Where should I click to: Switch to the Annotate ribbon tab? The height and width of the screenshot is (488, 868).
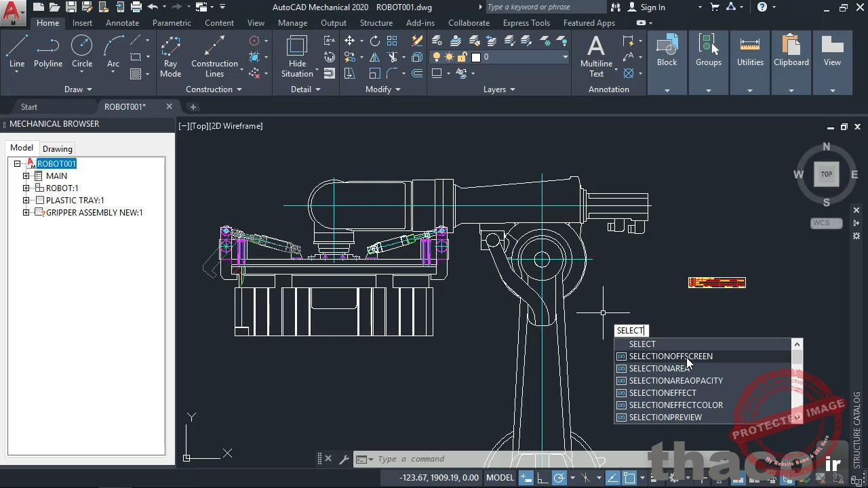[x=122, y=23]
